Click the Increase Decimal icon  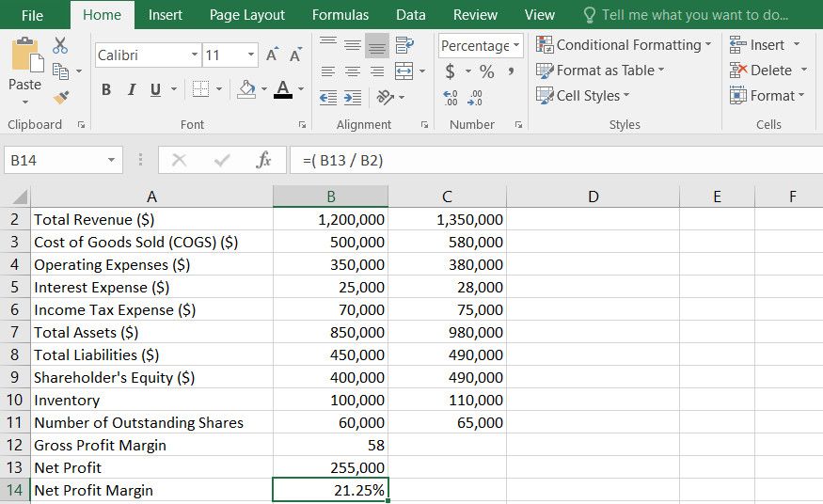451,97
